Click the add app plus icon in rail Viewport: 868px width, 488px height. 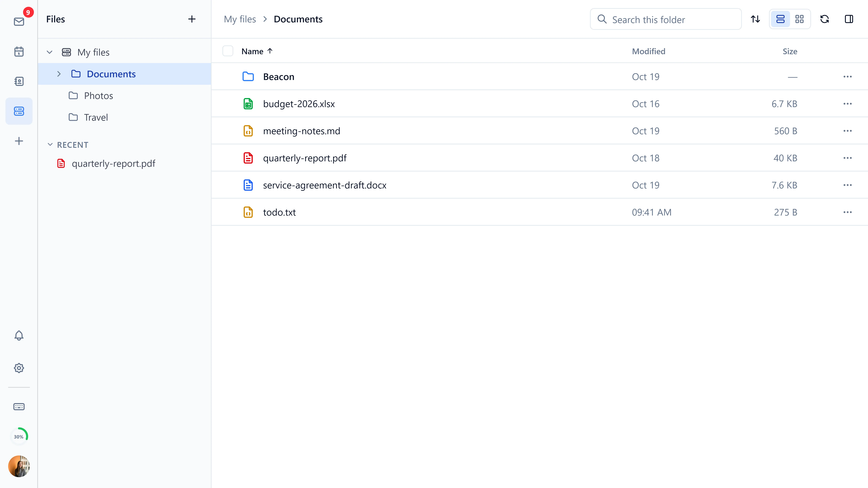[x=19, y=141]
